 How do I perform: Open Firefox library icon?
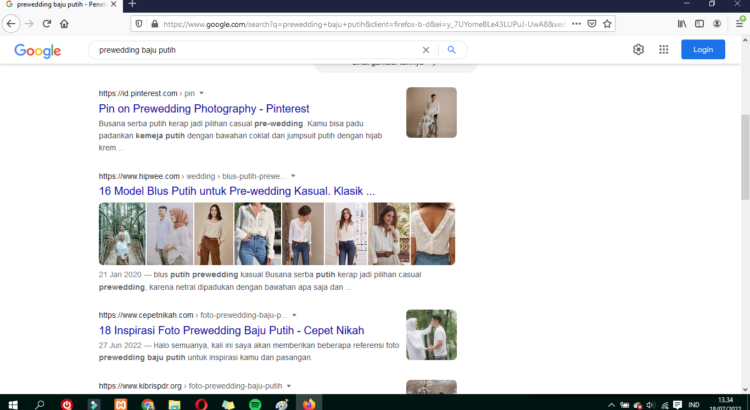[x=681, y=23]
